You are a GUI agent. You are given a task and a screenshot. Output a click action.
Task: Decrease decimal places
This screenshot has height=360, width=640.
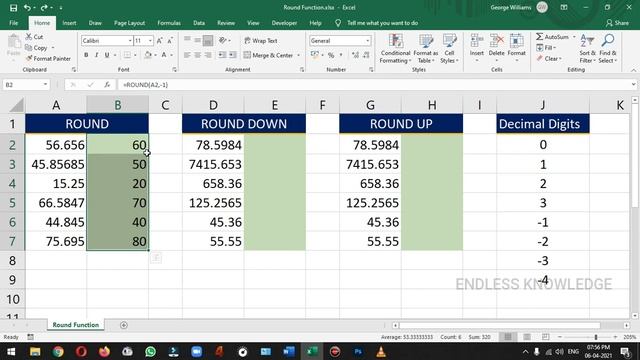tap(366, 55)
